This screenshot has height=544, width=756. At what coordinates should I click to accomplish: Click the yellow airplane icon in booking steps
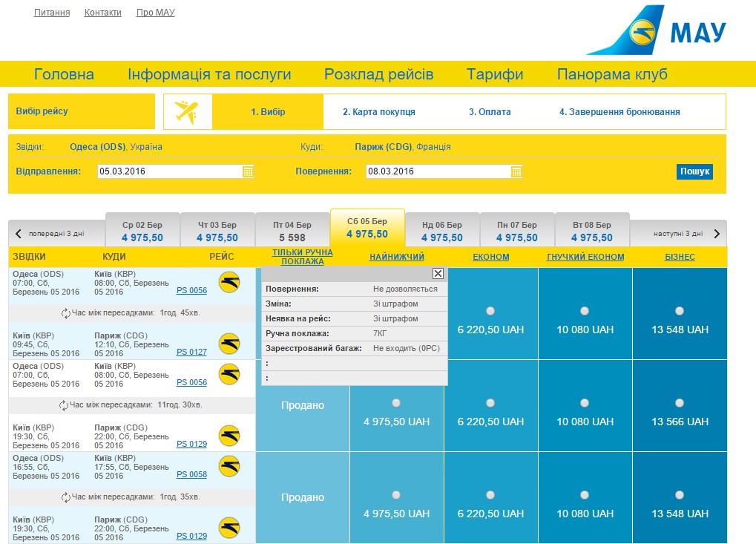(x=187, y=112)
